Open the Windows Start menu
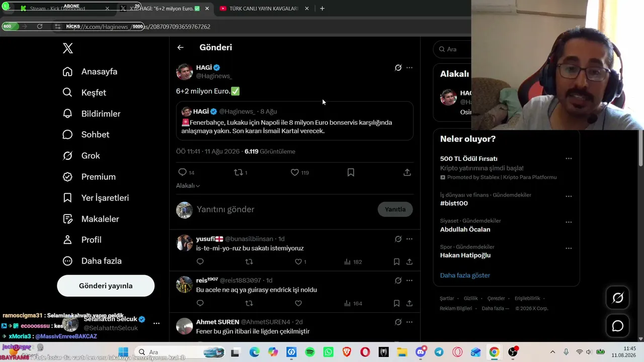Screen dimensions: 644x362 pos(123,352)
